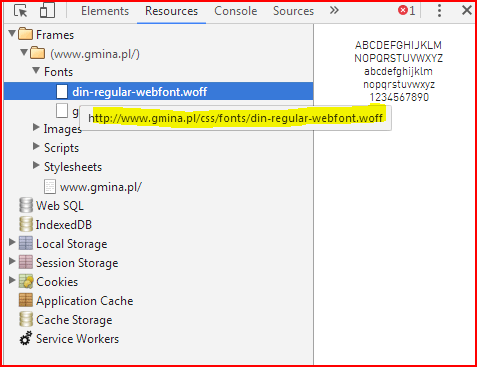Open the Application Cache entry

pyautogui.click(x=85, y=301)
